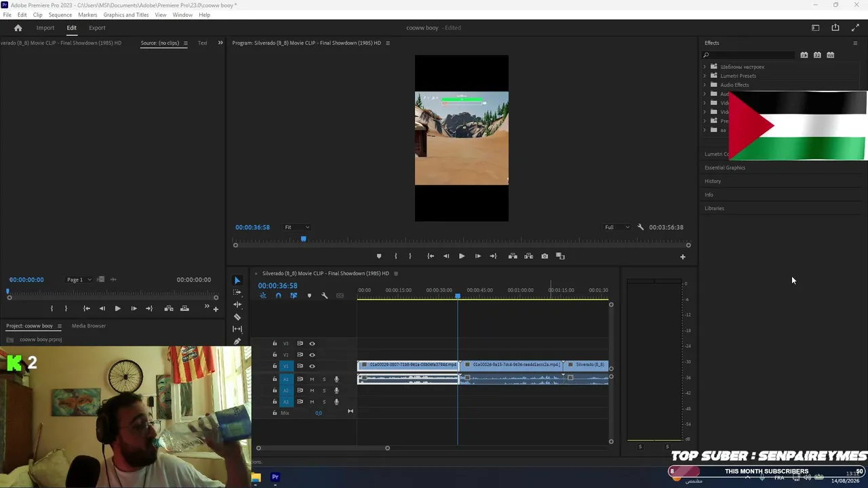Open the Page 1 dropdown in Source monitor
Viewport: 868px width, 488px height.
tap(79, 280)
